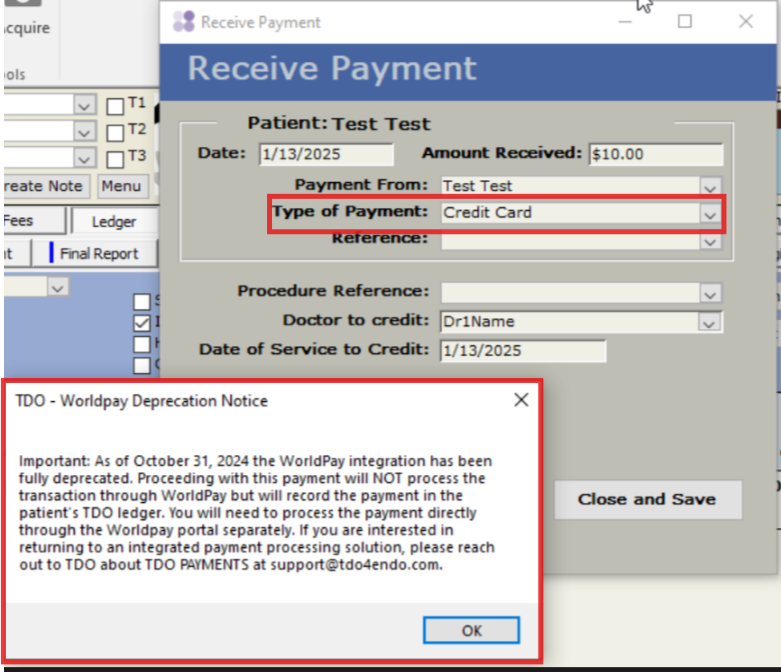Tick the T2 checkbox
Screen dimensions: 781x672
(115, 132)
